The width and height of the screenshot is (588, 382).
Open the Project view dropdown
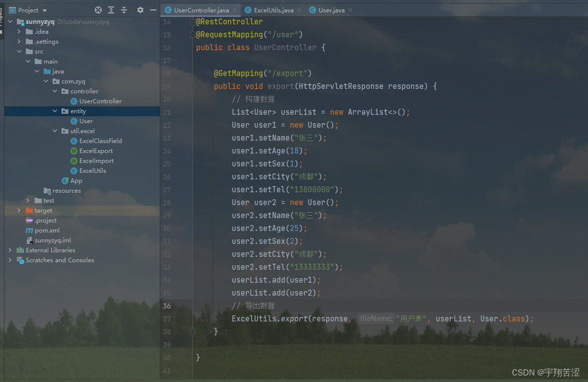pyautogui.click(x=45, y=10)
